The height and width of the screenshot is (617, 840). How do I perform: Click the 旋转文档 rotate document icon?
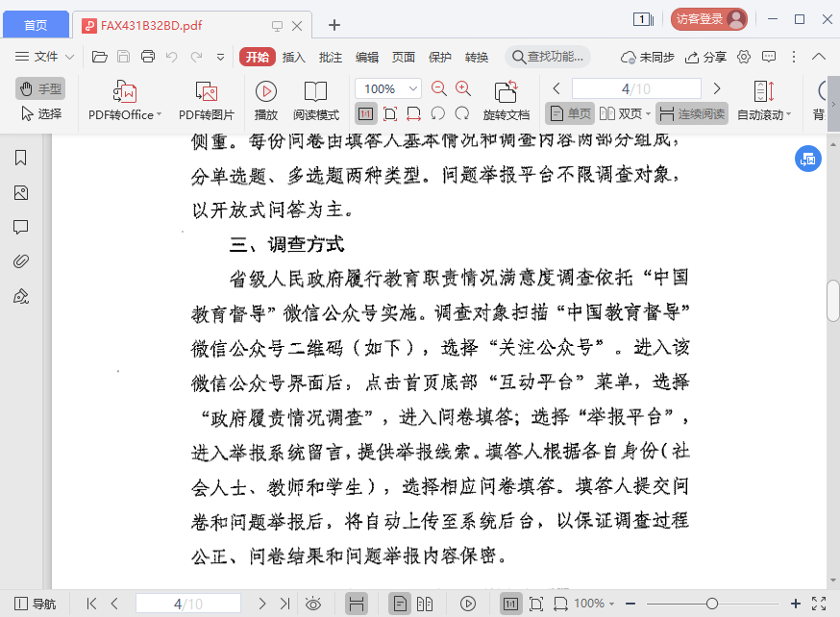pos(506,102)
